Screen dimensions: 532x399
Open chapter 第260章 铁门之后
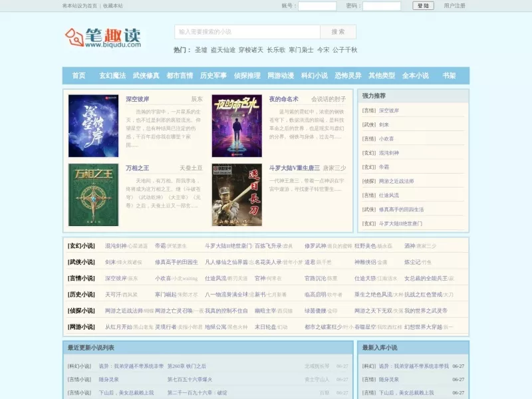[x=187, y=366]
